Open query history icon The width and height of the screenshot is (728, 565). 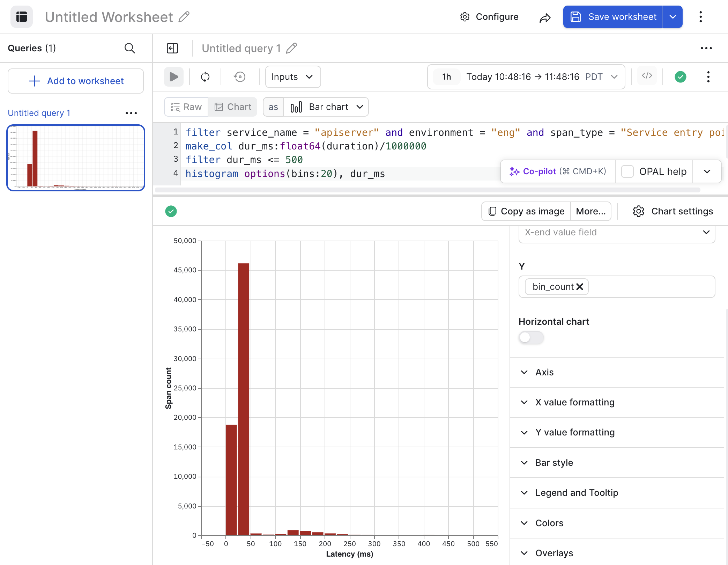point(240,77)
